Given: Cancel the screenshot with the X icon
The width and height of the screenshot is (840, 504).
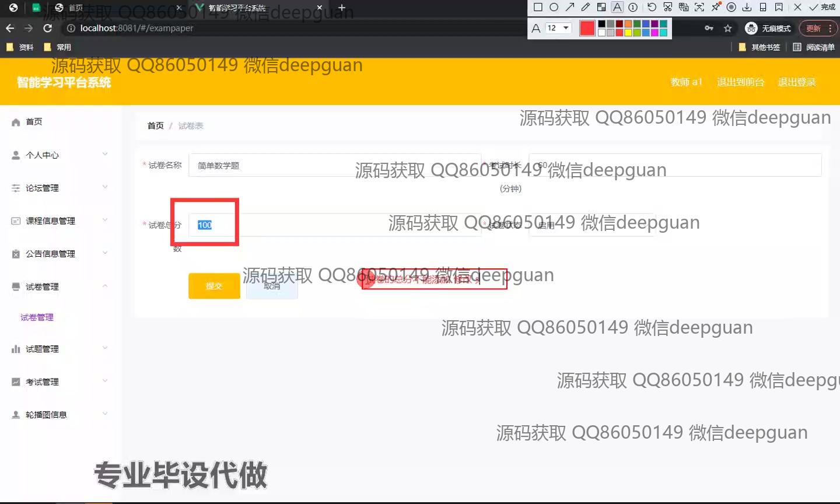Looking at the screenshot, I should tap(797, 8).
